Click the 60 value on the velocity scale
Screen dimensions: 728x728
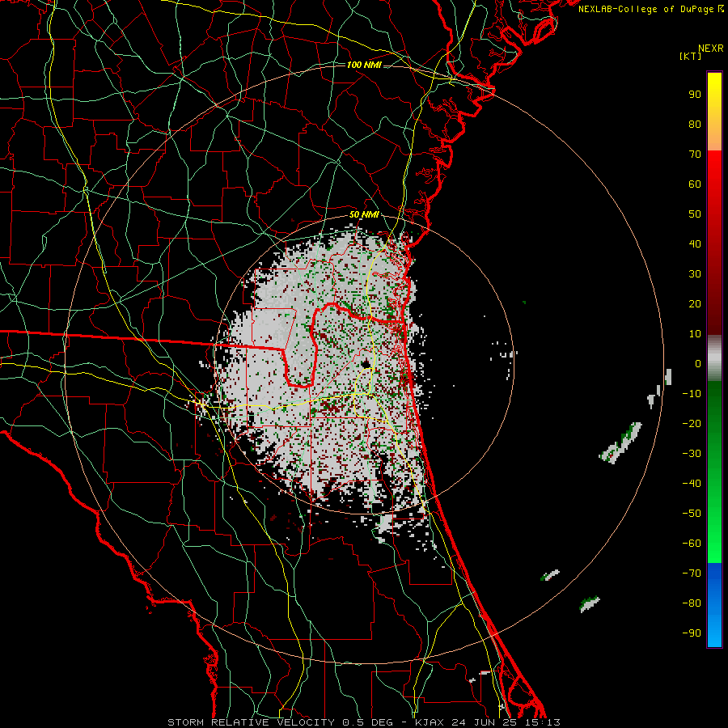[x=695, y=184]
